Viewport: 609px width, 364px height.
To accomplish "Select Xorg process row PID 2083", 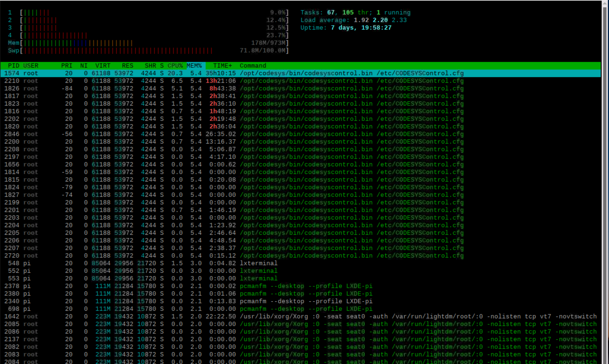I will [301, 355].
